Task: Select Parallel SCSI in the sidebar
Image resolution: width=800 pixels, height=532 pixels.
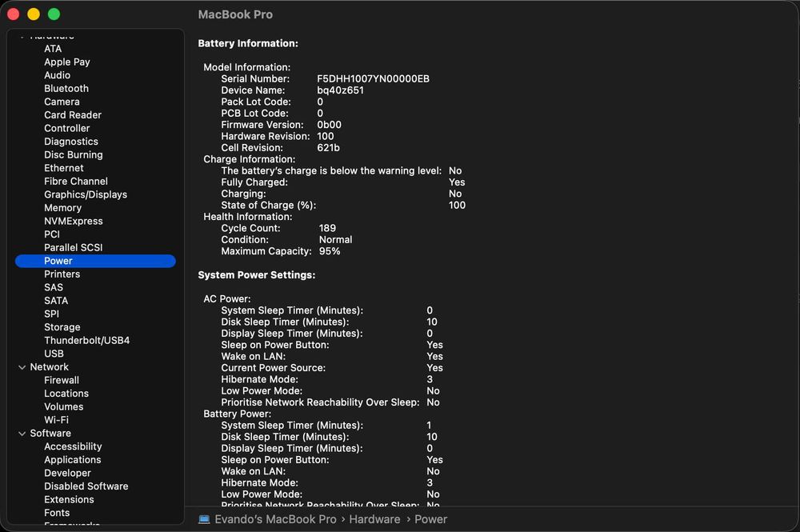Action: (x=74, y=247)
